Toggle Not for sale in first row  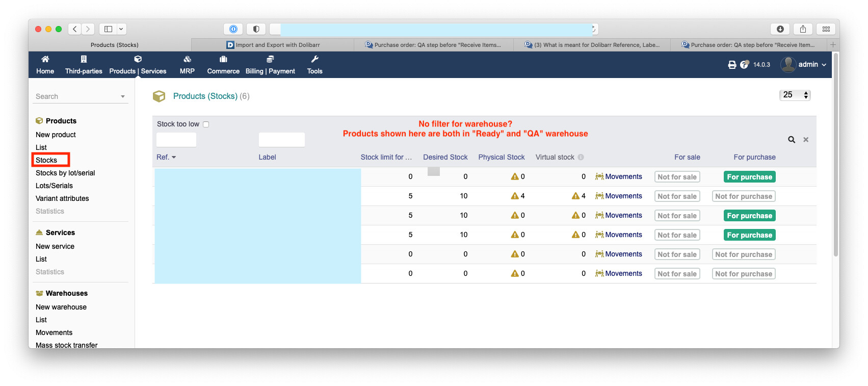[x=677, y=177]
